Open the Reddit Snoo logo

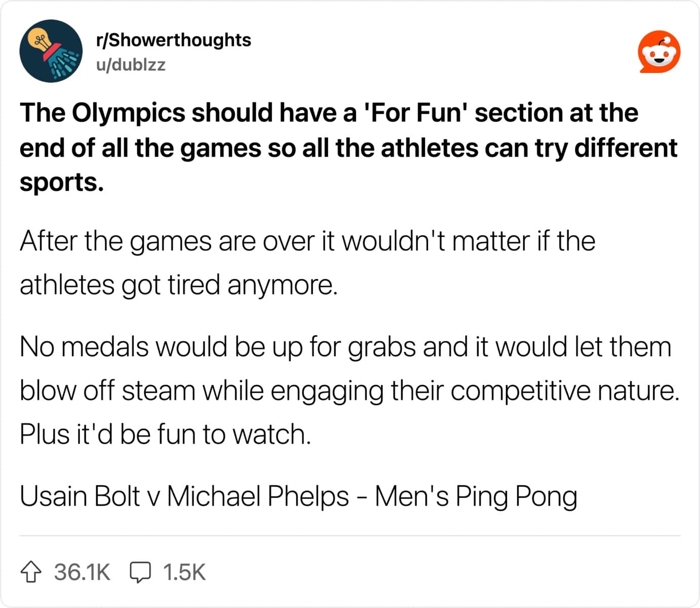pyautogui.click(x=659, y=52)
